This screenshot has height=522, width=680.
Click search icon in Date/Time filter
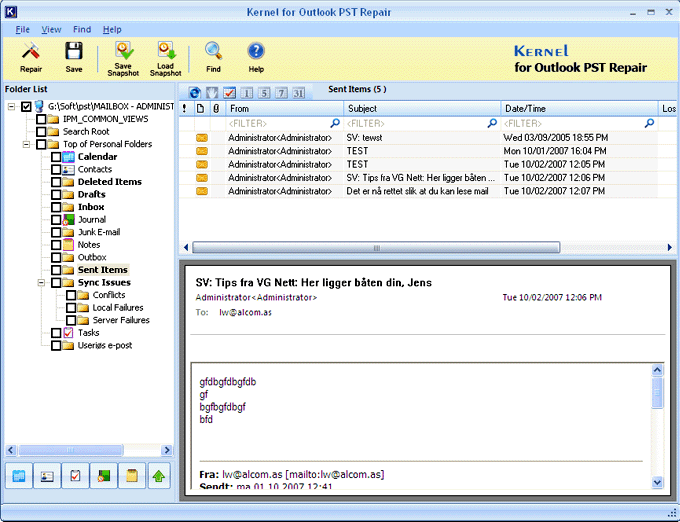point(649,123)
